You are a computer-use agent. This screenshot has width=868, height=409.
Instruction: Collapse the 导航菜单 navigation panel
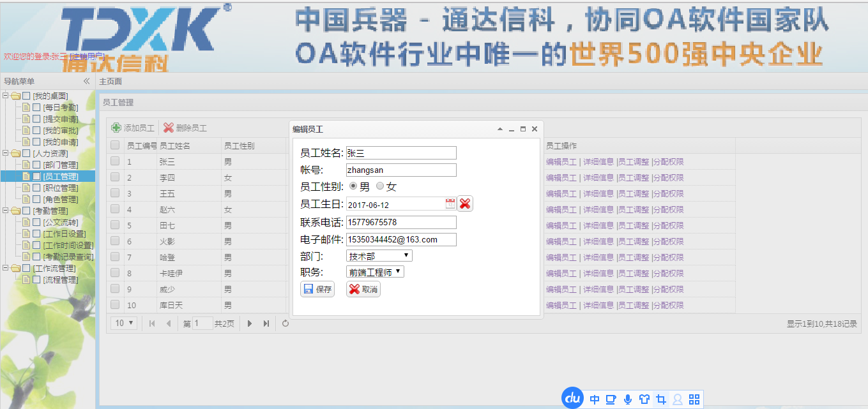click(87, 81)
